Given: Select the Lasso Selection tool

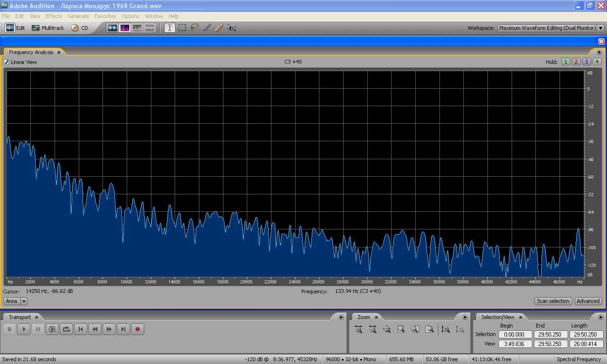Looking at the screenshot, I should coord(194,28).
